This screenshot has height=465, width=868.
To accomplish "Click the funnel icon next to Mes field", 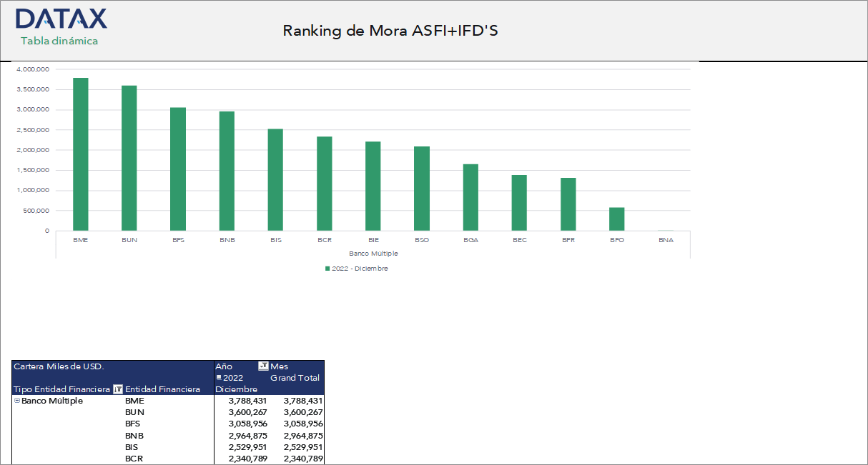I will pos(262,365).
